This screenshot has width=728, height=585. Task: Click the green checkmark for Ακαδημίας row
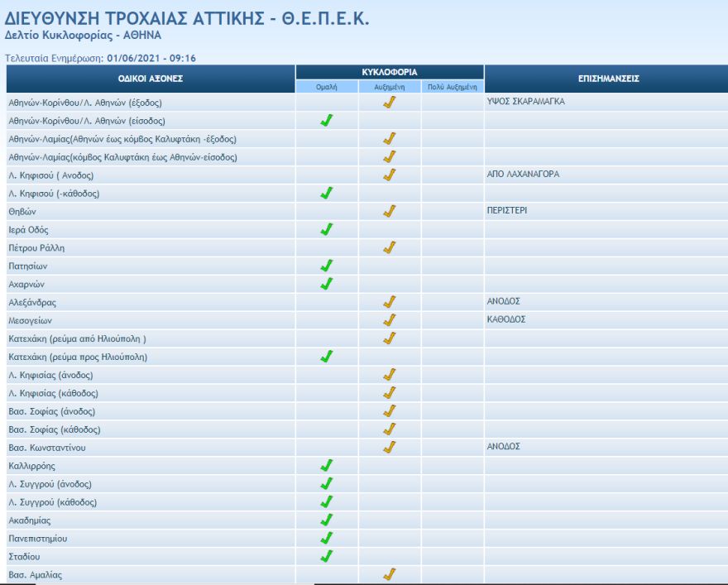[326, 520]
